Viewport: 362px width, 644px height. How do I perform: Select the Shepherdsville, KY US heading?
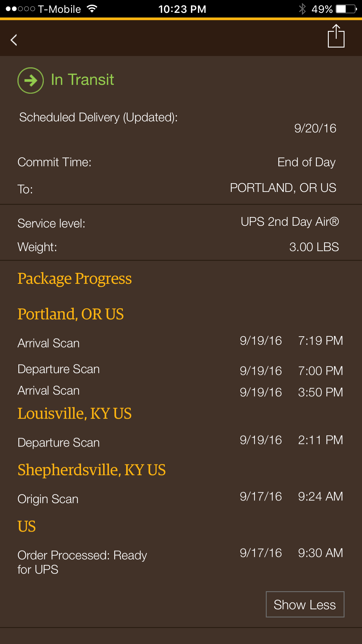(92, 470)
